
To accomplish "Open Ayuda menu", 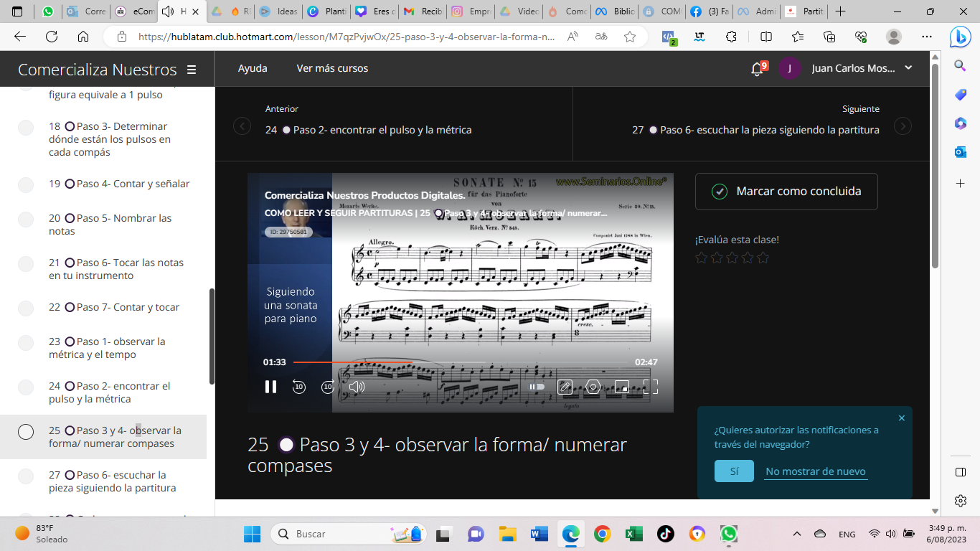I will [253, 68].
